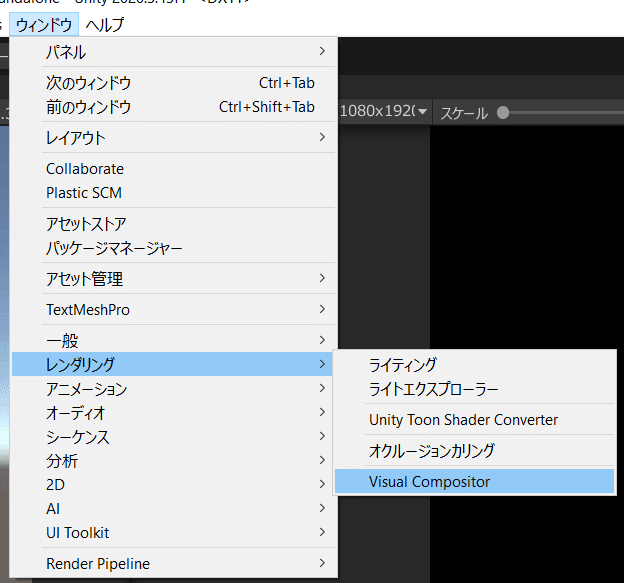Open the ウィンドウ menu in the menu bar
Viewport: 624px width, 583px height.
pyautogui.click(x=44, y=25)
